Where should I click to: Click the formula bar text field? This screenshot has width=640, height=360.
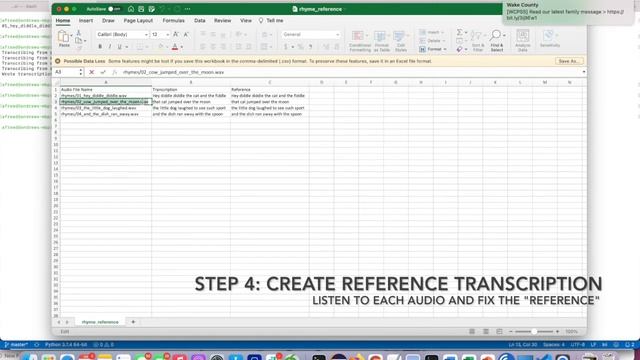point(351,72)
